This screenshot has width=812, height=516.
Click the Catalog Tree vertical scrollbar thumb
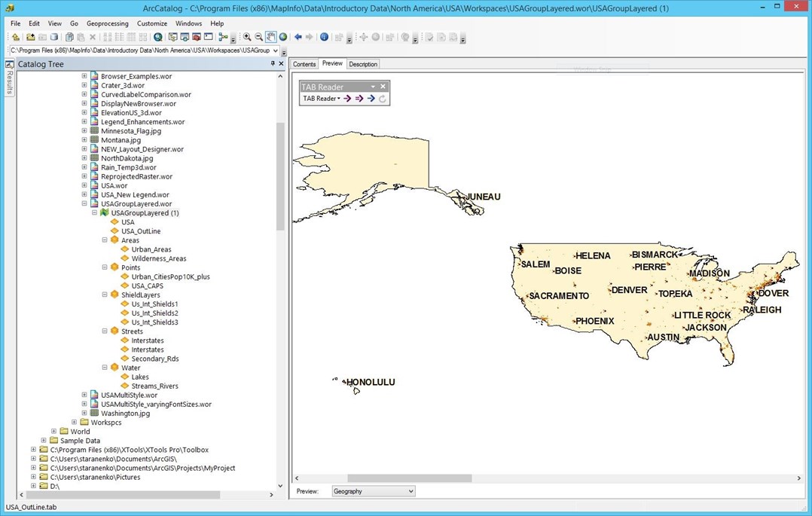281,176
